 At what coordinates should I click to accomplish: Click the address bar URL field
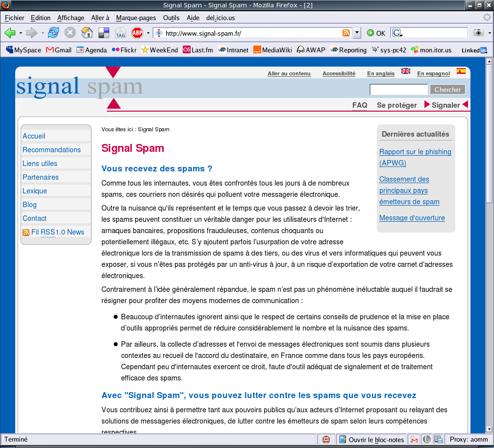[x=252, y=33]
